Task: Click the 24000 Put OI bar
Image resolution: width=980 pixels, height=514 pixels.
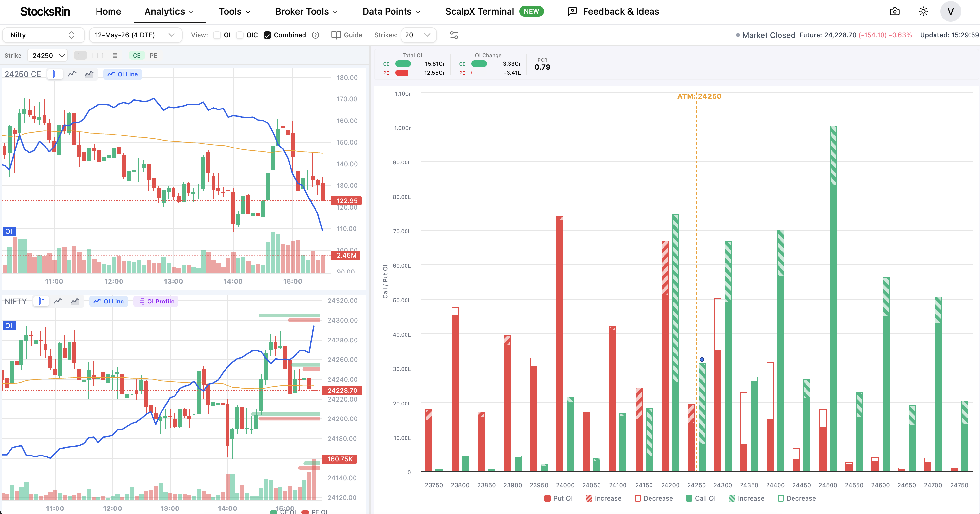Action: click(x=560, y=343)
